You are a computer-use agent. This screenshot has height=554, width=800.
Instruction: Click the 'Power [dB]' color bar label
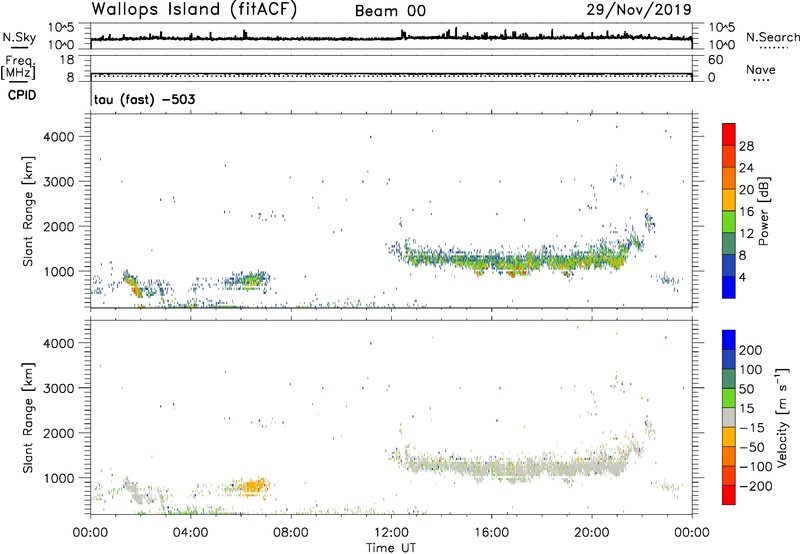(x=763, y=211)
